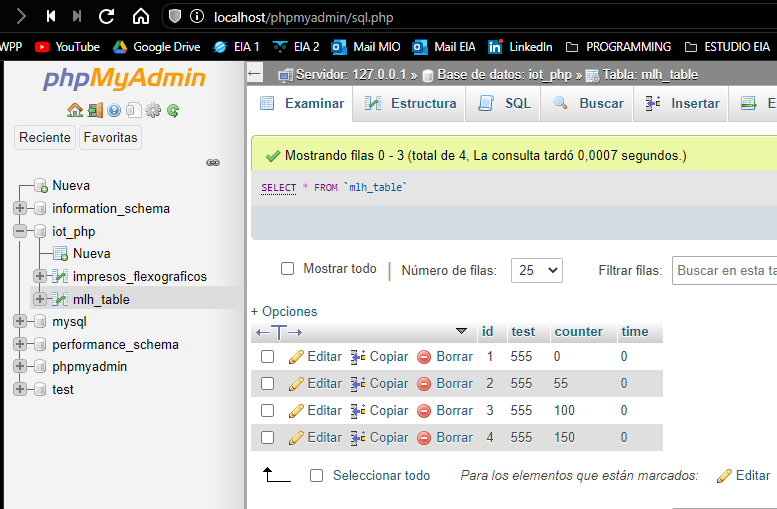Open the Insertar tab

[682, 104]
